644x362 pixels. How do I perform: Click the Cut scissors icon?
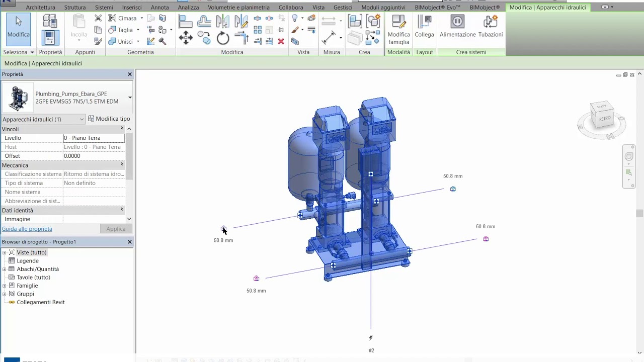tap(98, 18)
